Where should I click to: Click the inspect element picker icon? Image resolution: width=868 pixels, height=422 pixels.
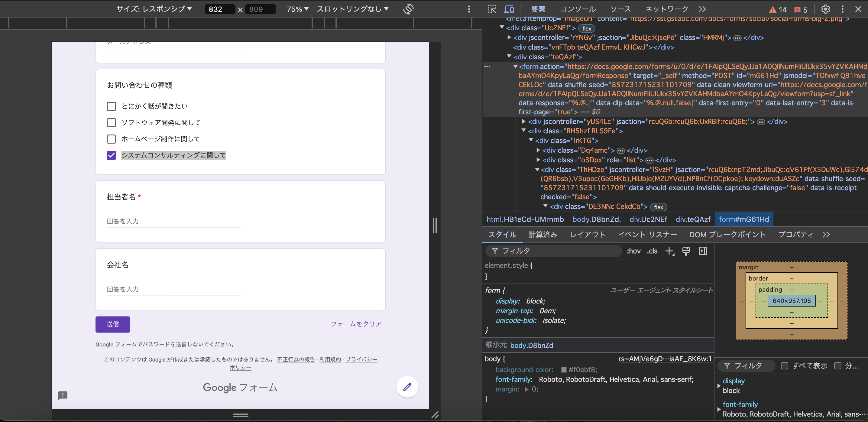(x=492, y=9)
